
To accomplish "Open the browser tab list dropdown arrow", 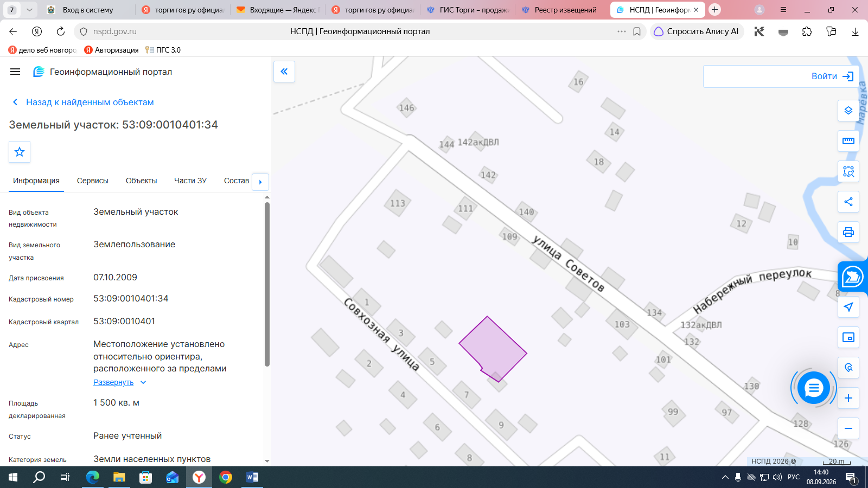I will (x=29, y=10).
